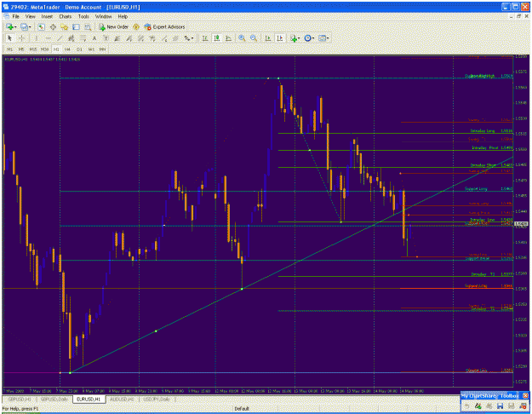
Task: Open the Indicators list dropdown
Action: pyautogui.click(x=295, y=38)
